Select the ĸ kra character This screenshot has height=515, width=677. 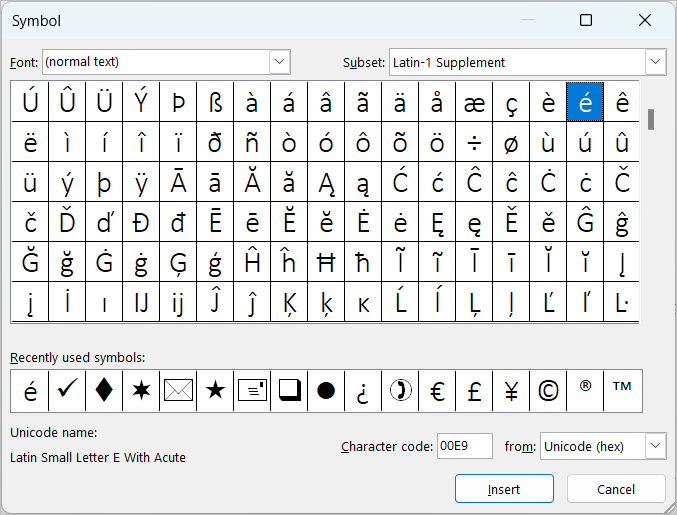[x=363, y=302]
